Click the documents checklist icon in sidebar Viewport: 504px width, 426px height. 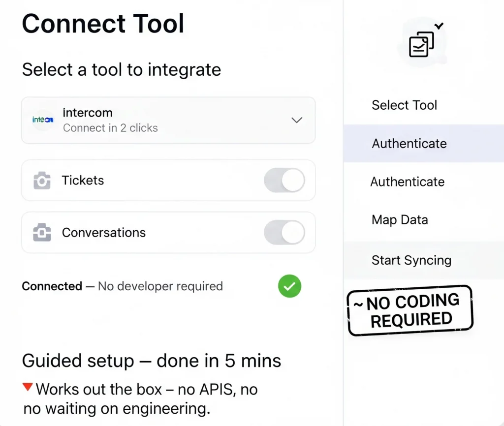coord(422,44)
